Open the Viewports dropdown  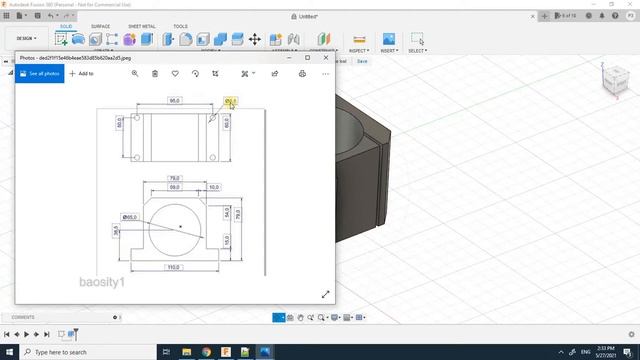point(360,317)
